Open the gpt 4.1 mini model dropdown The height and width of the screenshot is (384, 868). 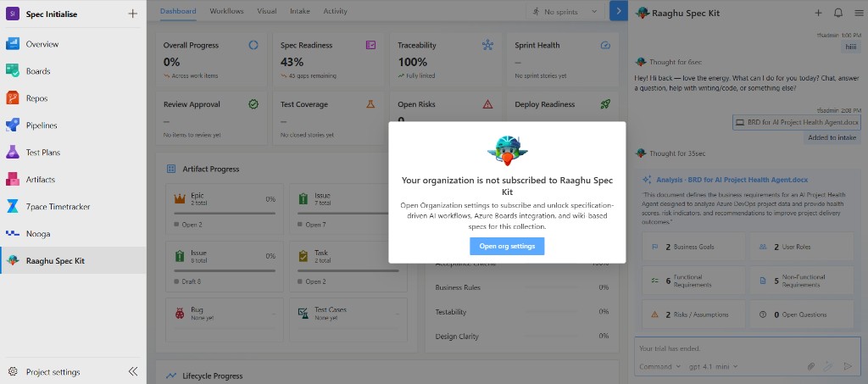pyautogui.click(x=714, y=366)
